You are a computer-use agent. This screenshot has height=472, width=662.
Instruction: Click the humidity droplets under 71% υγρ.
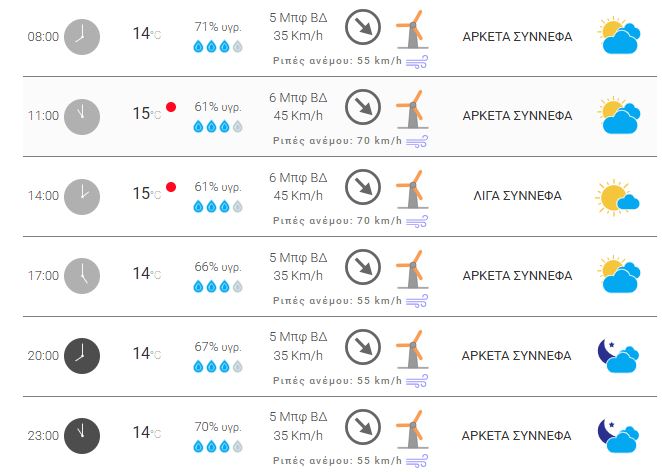point(218,46)
